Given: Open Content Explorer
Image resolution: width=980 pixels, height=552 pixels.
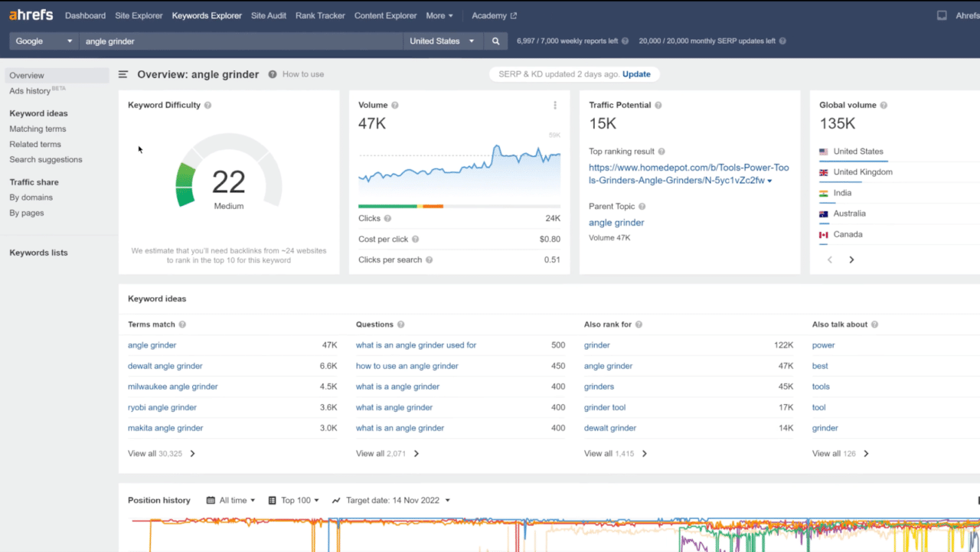Looking at the screenshot, I should [385, 15].
